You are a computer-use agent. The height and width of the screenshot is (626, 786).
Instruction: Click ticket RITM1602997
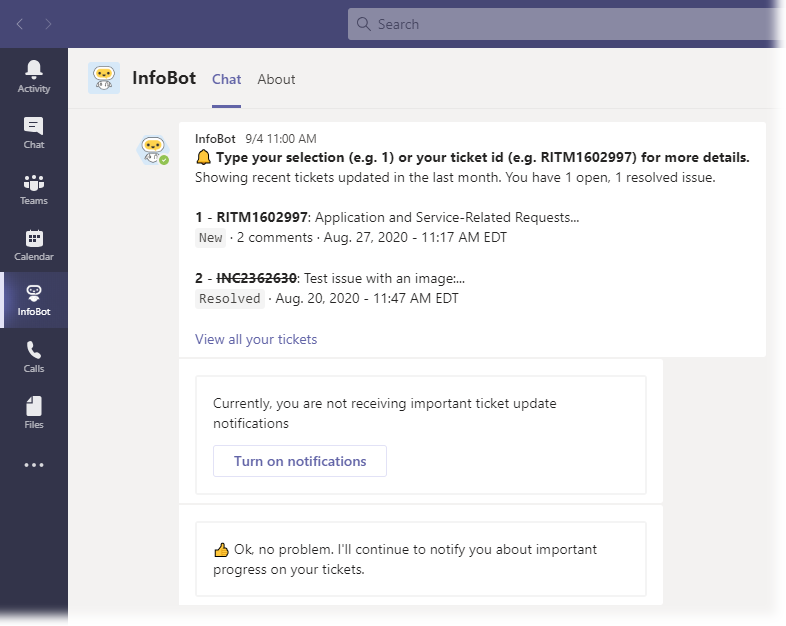262,218
